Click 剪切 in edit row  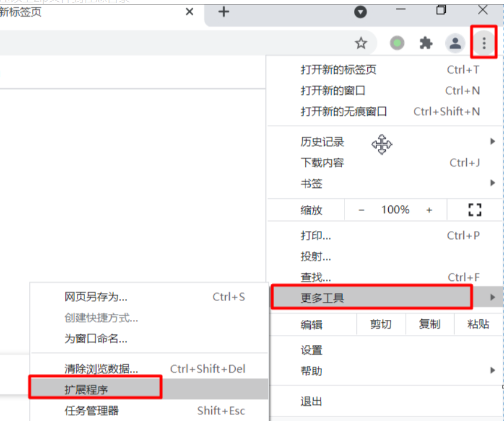point(381,324)
